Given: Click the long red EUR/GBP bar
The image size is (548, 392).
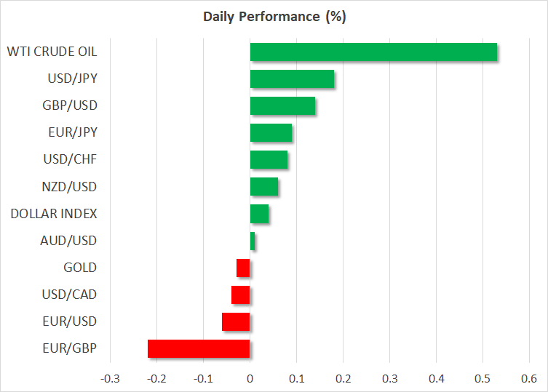Looking at the screenshot, I should 199,348.
